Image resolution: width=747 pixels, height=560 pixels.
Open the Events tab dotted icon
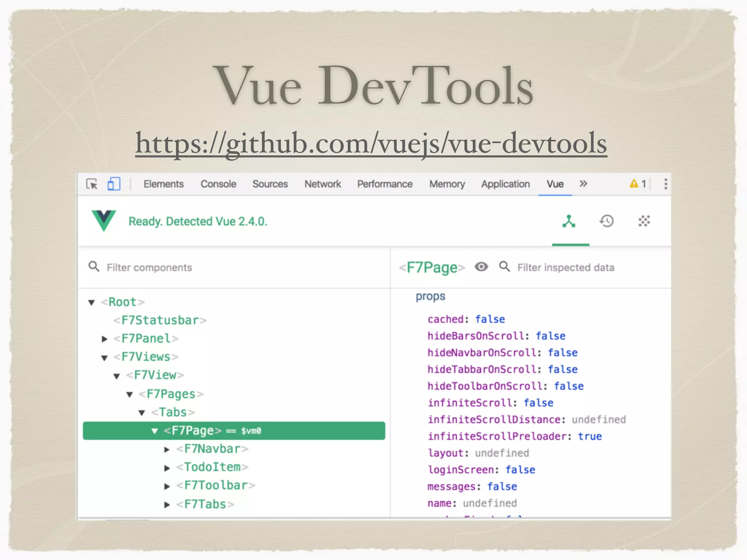coord(644,221)
